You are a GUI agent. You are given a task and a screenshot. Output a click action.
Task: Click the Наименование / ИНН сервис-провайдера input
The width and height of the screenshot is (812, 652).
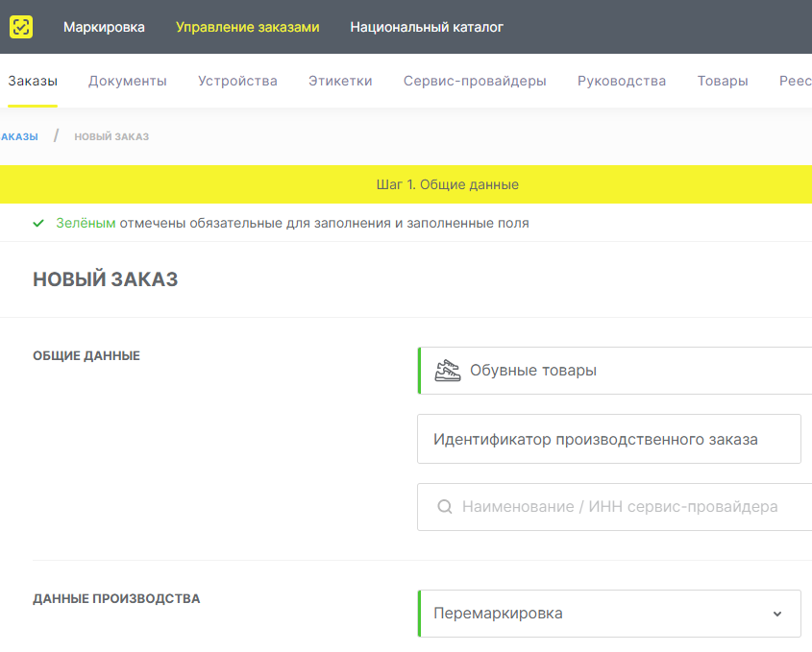pos(620,507)
